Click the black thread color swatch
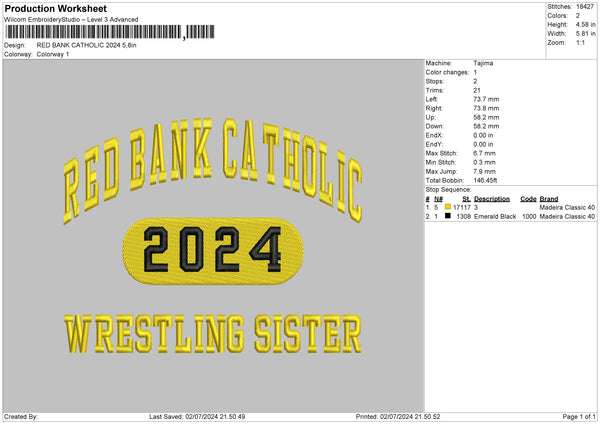Image resolution: width=600 pixels, height=424 pixels. click(x=448, y=216)
